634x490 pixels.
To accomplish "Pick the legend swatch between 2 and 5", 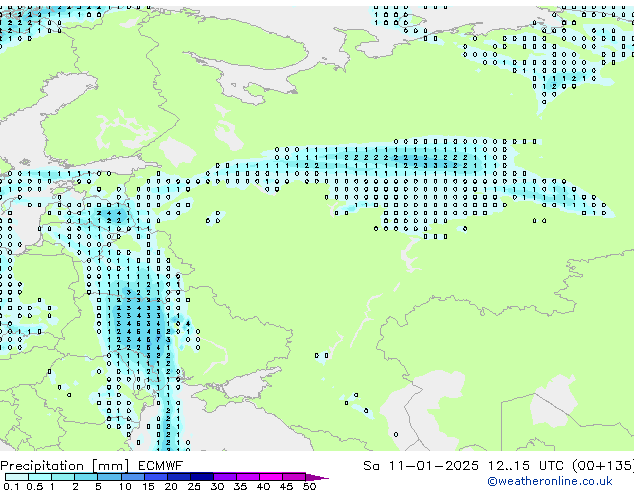I will pyautogui.click(x=88, y=477).
